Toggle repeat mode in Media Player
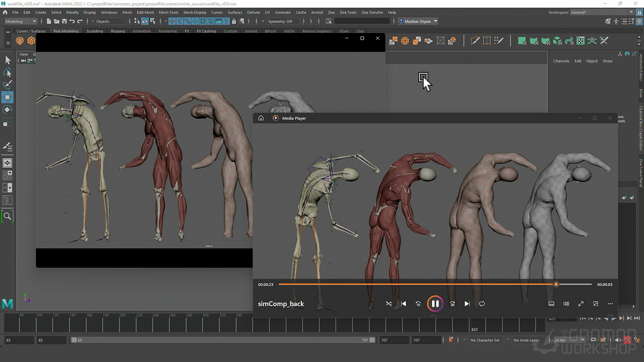This screenshot has width=644, height=362. pyautogui.click(x=482, y=304)
